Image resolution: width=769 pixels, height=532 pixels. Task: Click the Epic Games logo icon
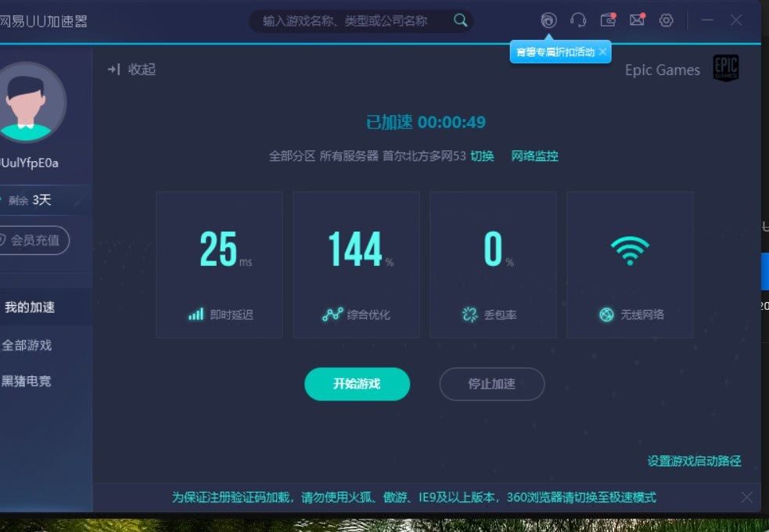click(x=726, y=67)
